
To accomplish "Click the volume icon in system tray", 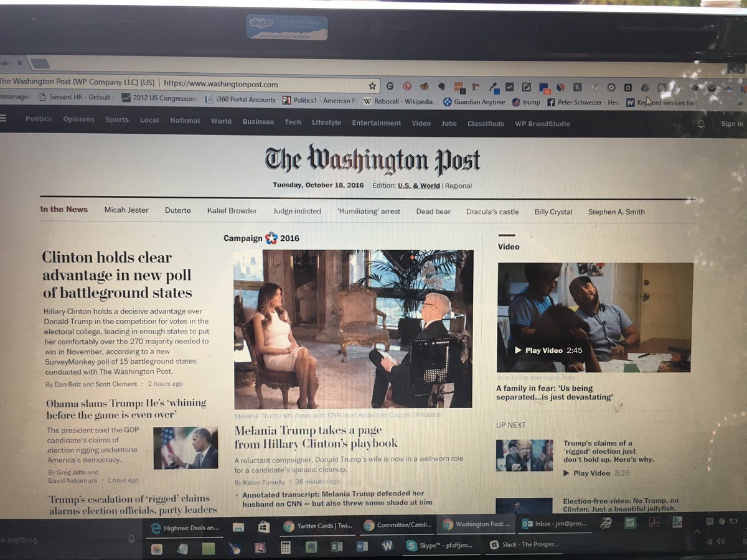I will point(721,541).
